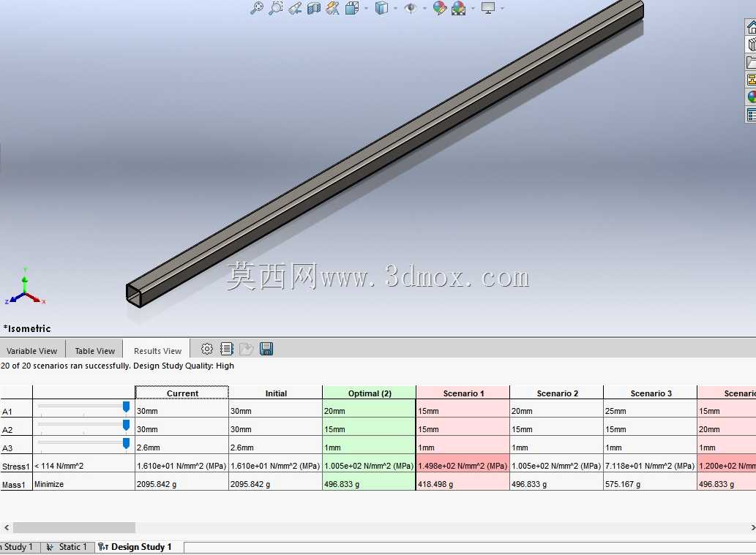Click the View Orientation icon
Viewport: 756px width, 555px height.
pyautogui.click(x=352, y=8)
